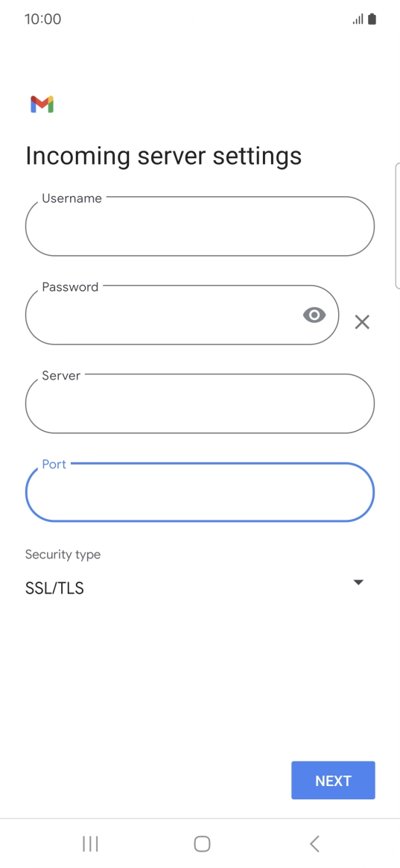Focus the Password input field
This screenshot has height=868, width=400.
tap(182, 315)
